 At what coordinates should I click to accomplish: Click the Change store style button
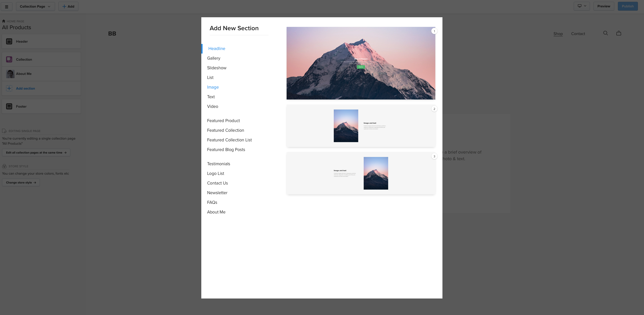click(21, 182)
